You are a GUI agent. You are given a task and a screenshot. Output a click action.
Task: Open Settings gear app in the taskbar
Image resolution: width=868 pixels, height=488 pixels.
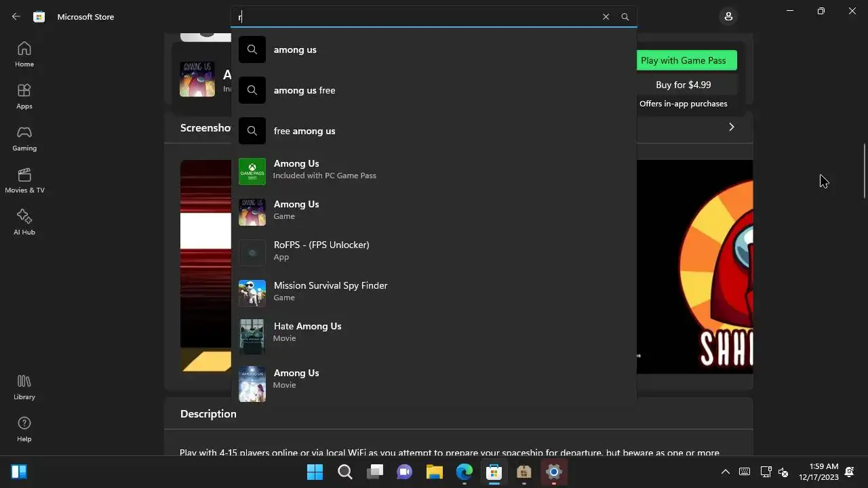pos(554,472)
